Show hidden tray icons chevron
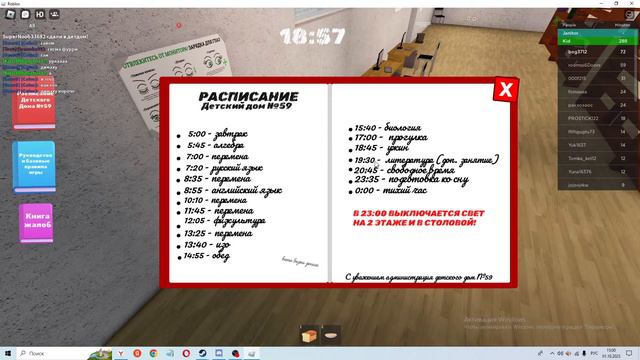Screen dimensions: 640x360 pos(552,353)
